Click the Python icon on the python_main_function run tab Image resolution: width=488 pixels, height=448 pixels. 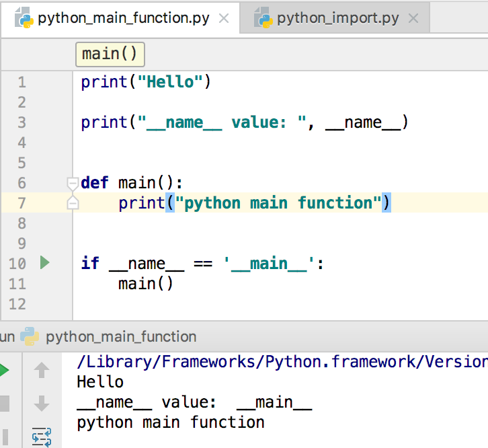click(x=30, y=336)
